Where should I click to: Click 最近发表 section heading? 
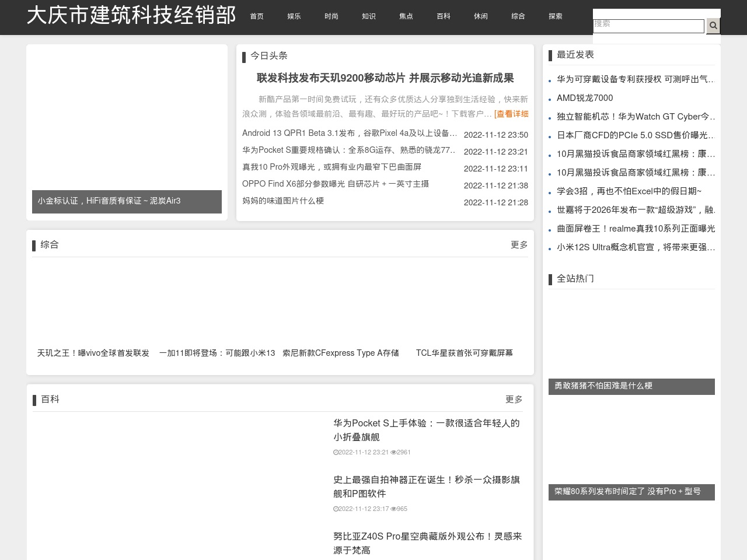tap(575, 55)
